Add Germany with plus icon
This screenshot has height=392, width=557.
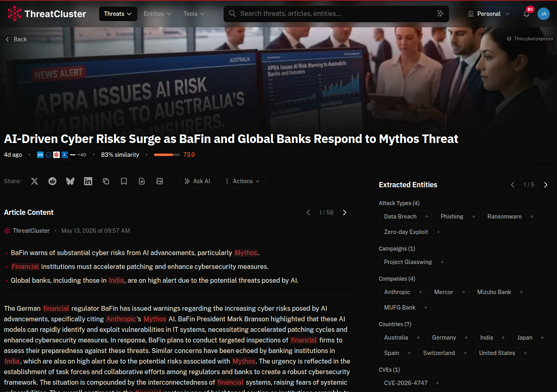coord(466,338)
